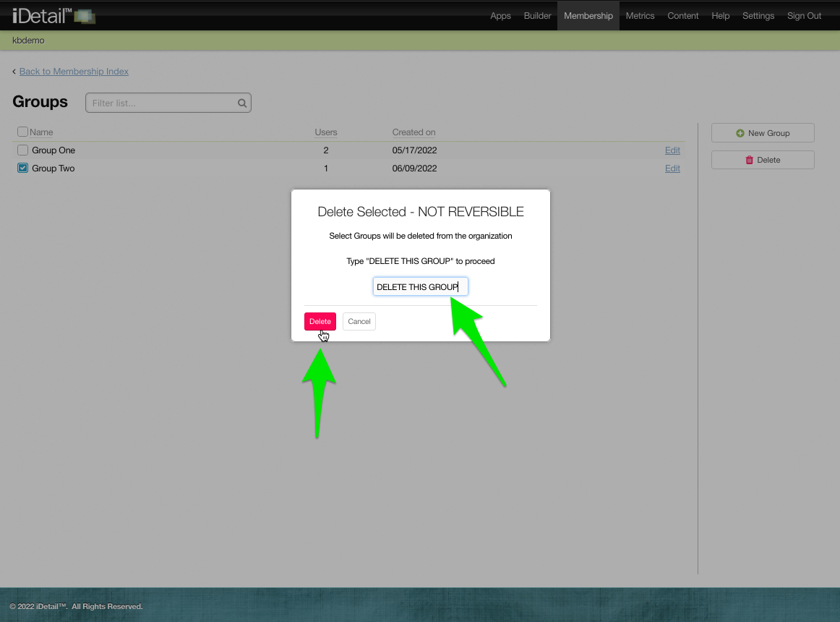
Task: Click the New Group button
Action: [x=763, y=133]
